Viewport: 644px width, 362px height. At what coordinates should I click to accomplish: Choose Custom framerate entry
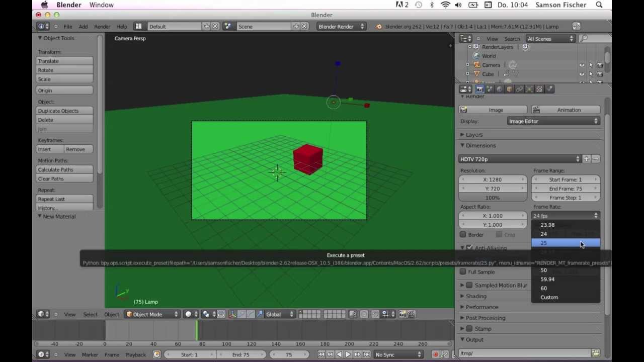click(566, 298)
